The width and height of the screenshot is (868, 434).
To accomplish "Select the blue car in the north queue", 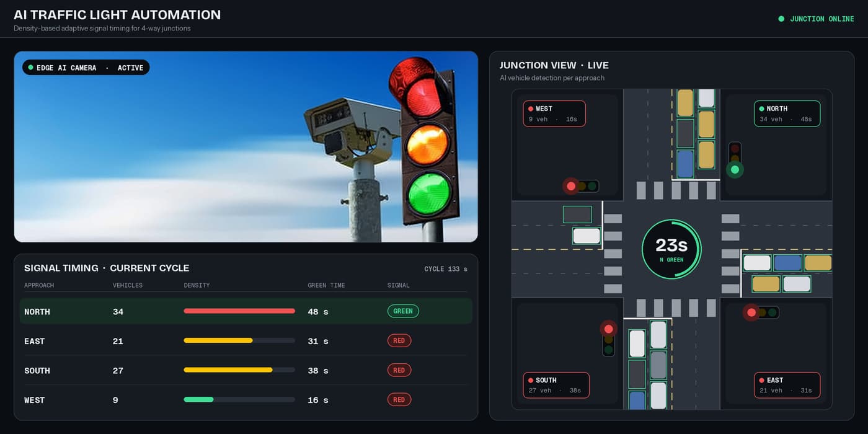I will pyautogui.click(x=685, y=164).
